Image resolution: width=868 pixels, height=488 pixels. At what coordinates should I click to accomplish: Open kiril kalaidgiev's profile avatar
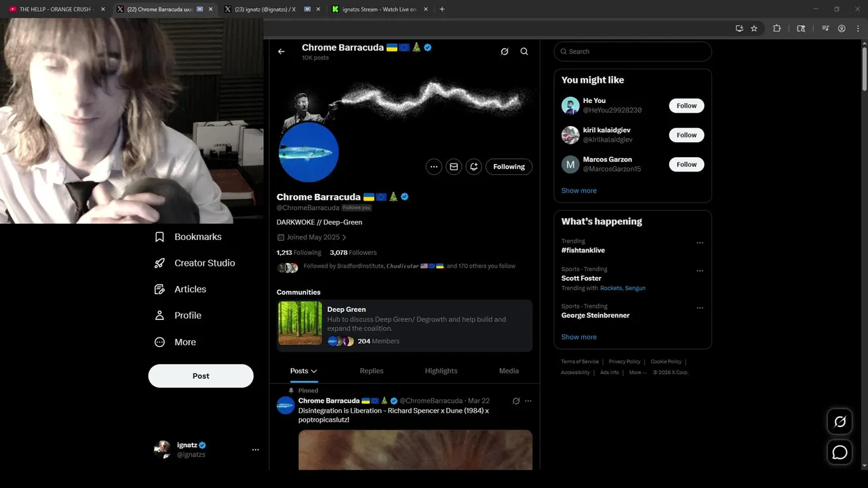(570, 135)
